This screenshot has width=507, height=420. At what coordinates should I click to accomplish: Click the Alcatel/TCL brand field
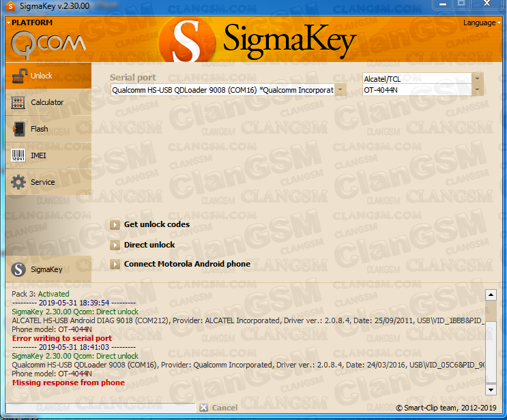click(417, 79)
